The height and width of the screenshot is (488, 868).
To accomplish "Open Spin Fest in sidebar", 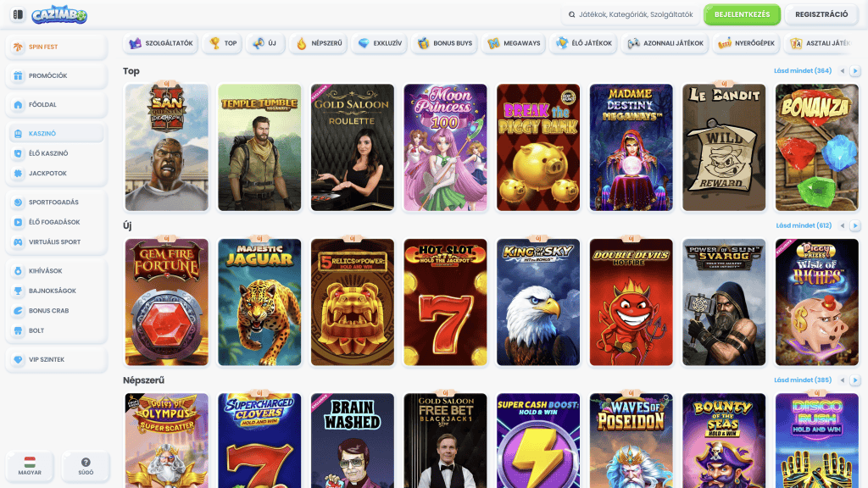I will click(x=57, y=47).
